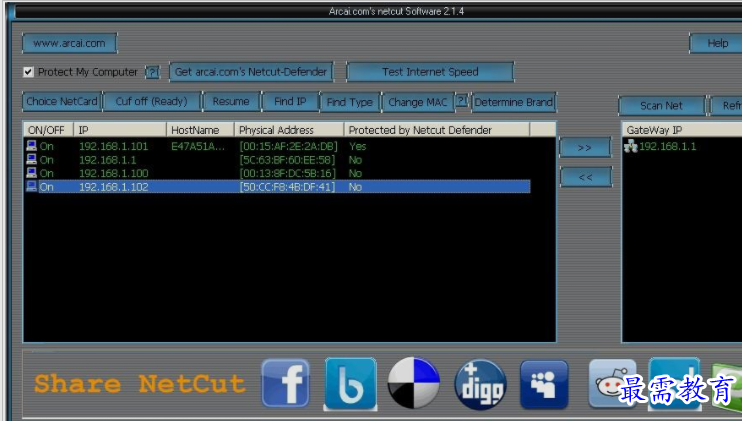This screenshot has width=742, height=421.
Task: Click the blue 'b' social share icon
Action: pos(351,383)
